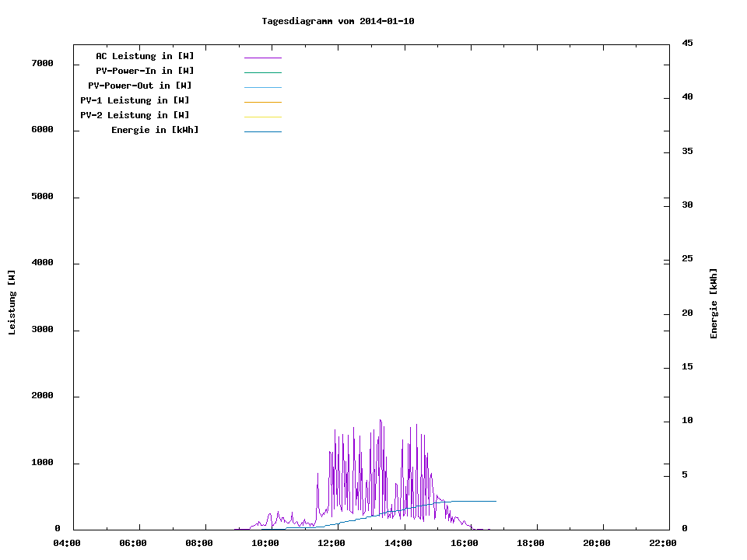Click the 'Leistung [W]' left axis label
This screenshot has width=747, height=560.
point(12,303)
